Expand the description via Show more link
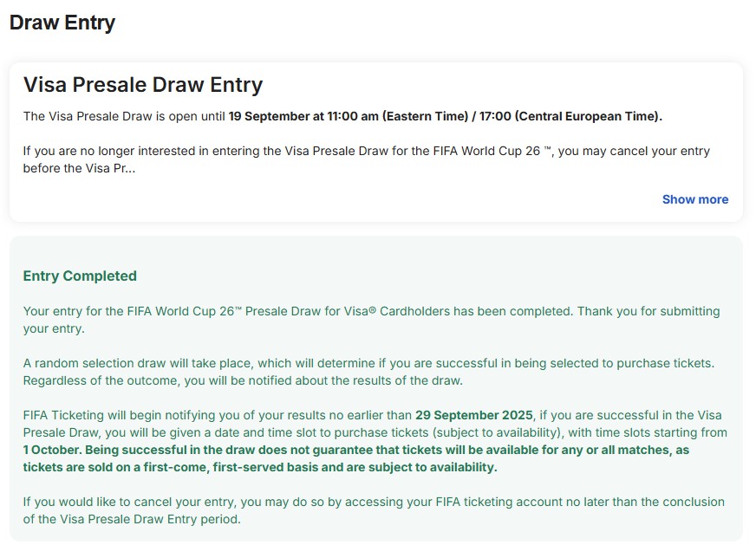The image size is (756, 545). [x=694, y=199]
